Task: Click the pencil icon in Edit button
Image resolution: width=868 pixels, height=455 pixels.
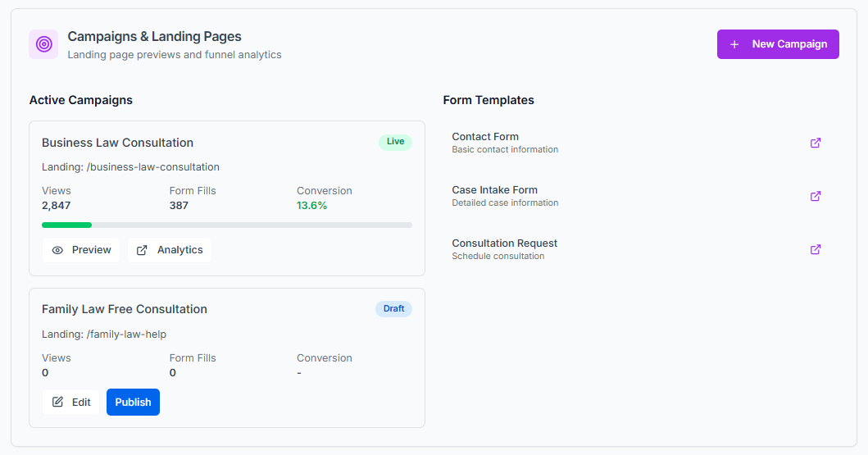Action: (x=57, y=402)
